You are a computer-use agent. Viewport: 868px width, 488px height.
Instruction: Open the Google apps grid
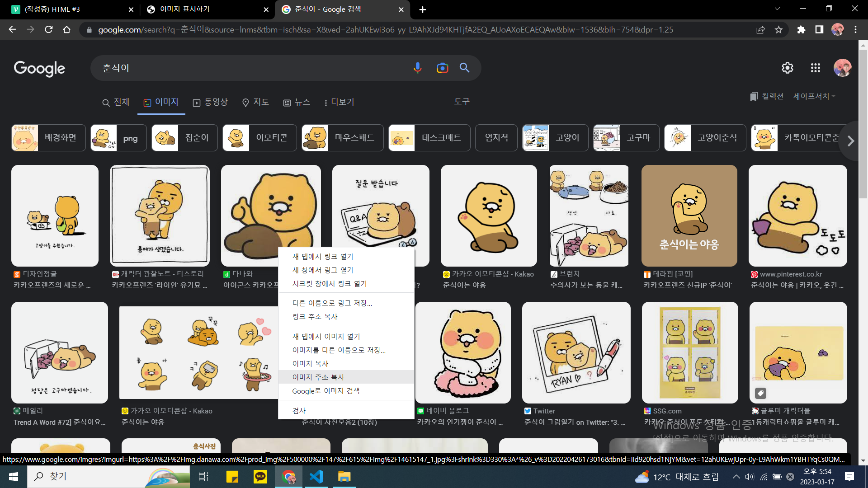click(x=815, y=68)
